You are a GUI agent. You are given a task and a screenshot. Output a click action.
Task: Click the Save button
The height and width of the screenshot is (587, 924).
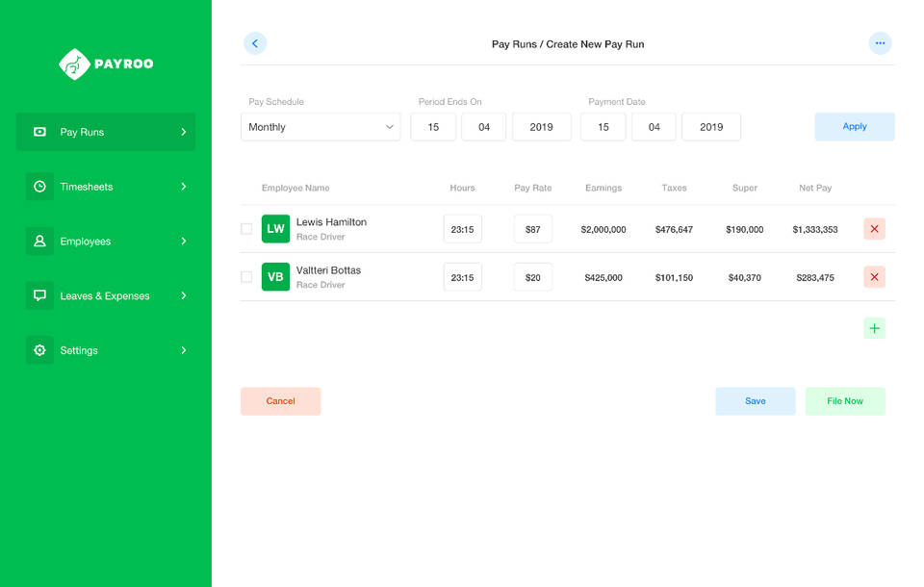pos(756,400)
